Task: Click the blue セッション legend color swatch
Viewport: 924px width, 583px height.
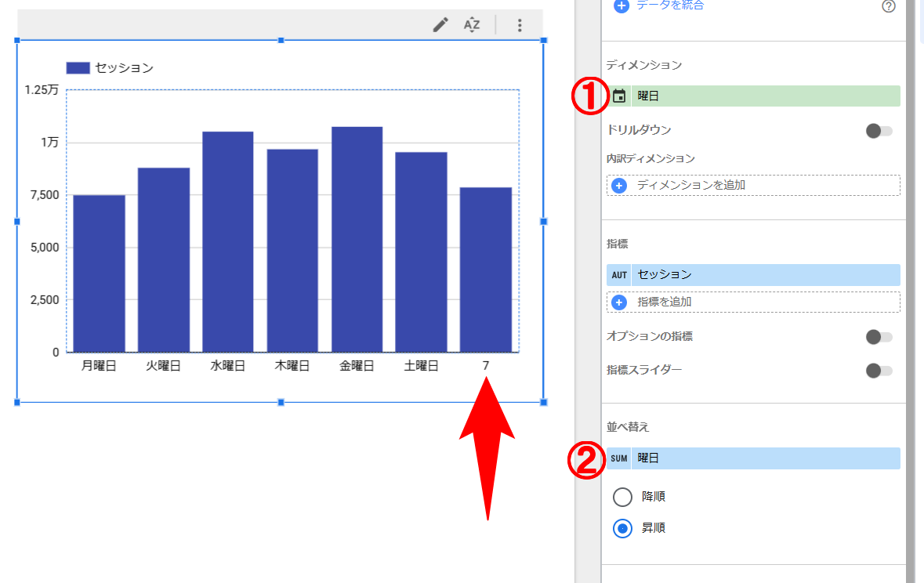Action: (x=78, y=68)
